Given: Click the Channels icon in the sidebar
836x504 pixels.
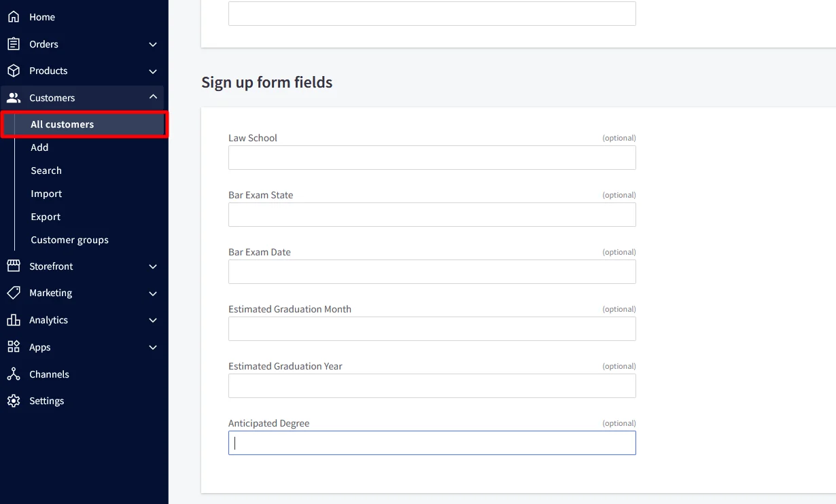Looking at the screenshot, I should pos(14,374).
